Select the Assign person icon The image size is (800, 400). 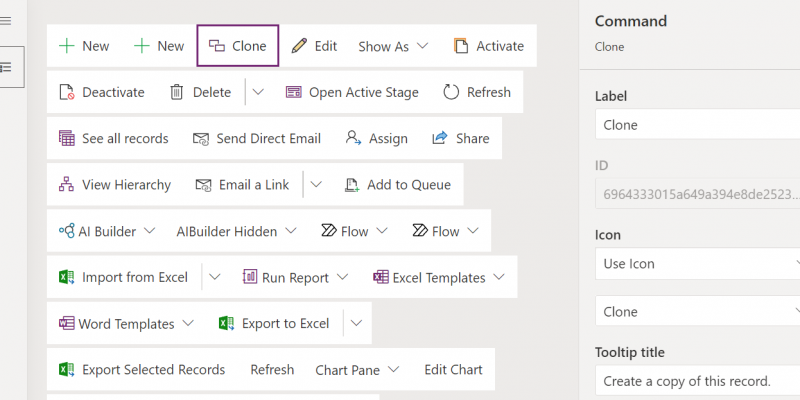353,138
